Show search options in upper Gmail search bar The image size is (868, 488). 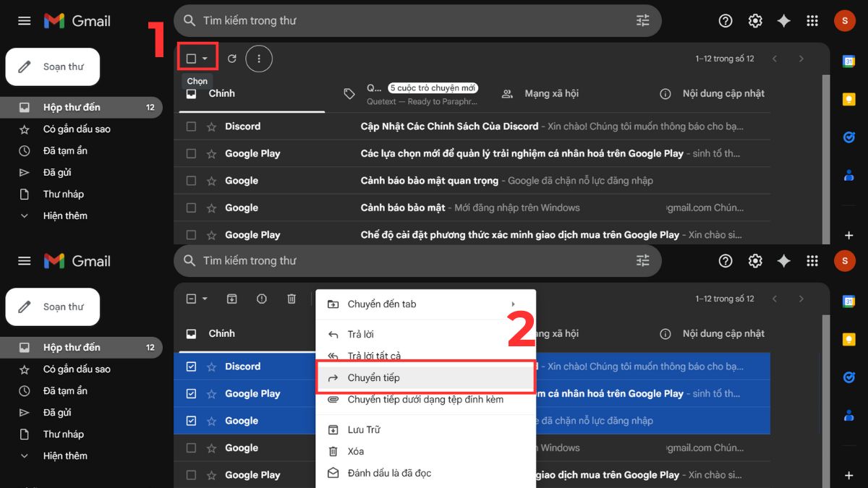pos(642,21)
